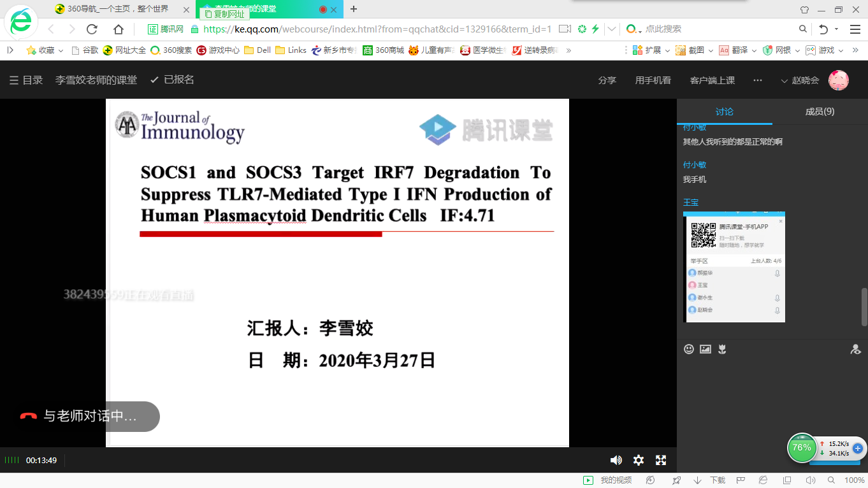Open the video player settings gear
Screen dimensions: 868x488
[x=638, y=460]
